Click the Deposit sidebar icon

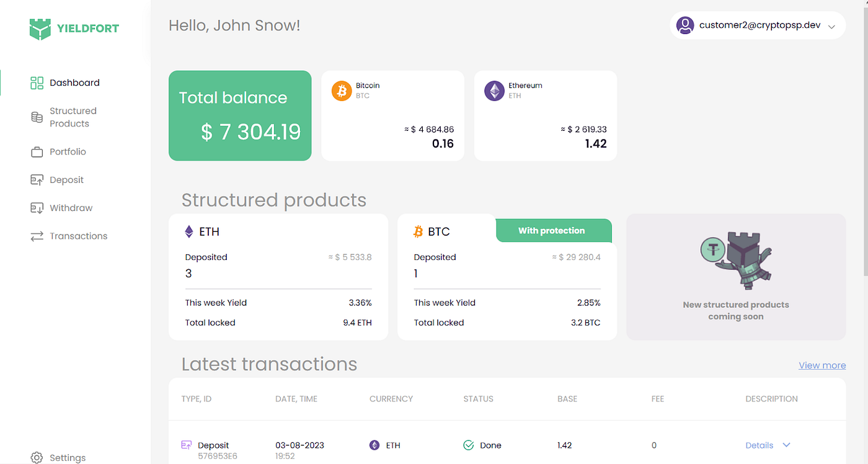pos(37,180)
